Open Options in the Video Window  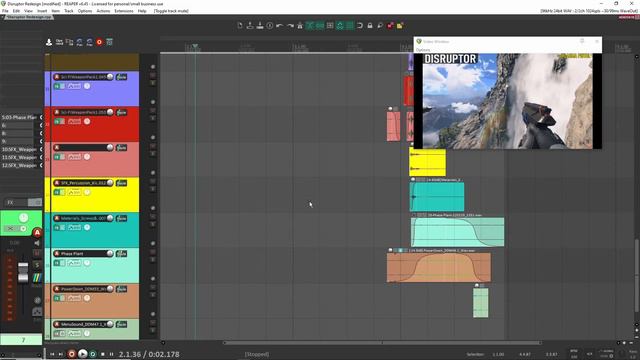coord(423,50)
